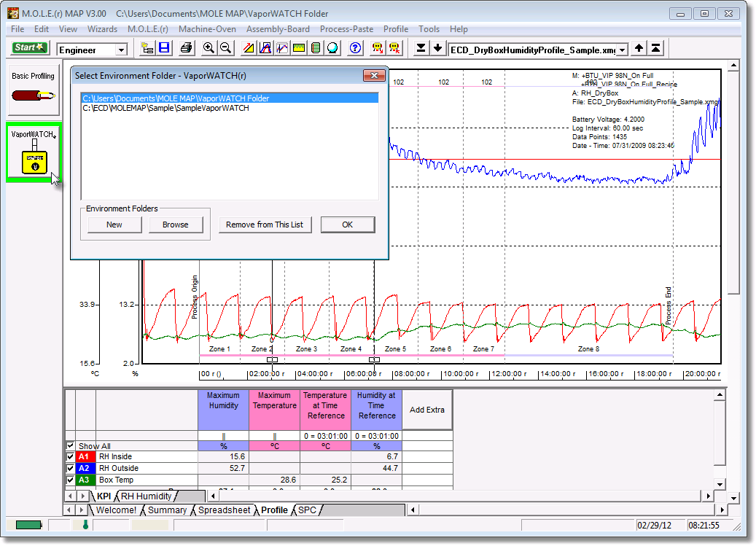Switch to the Spreadsheet tab
This screenshot has height=546, width=756.
(x=225, y=510)
